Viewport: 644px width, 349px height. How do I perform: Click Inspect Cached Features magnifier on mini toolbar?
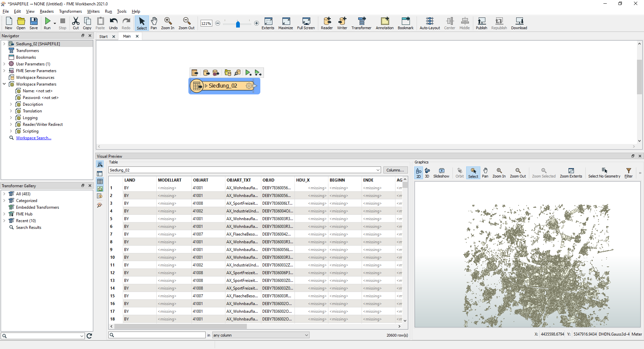(237, 73)
